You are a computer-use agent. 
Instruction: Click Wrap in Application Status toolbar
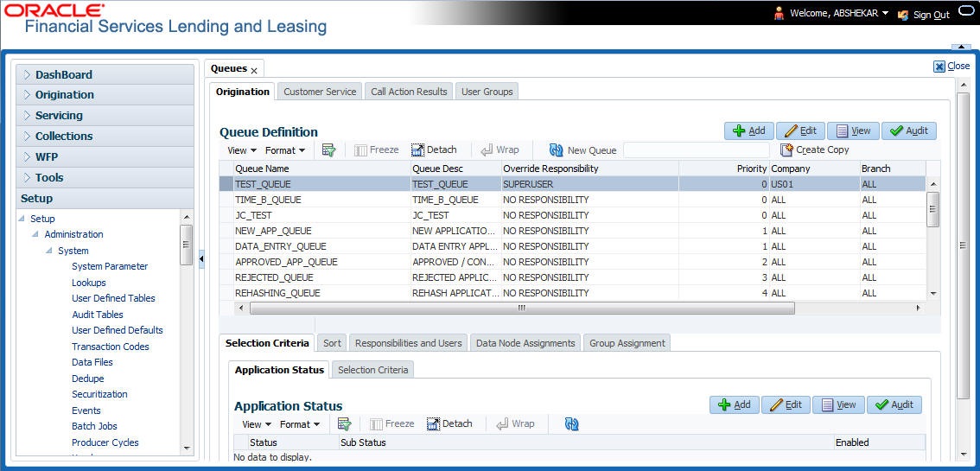515,423
